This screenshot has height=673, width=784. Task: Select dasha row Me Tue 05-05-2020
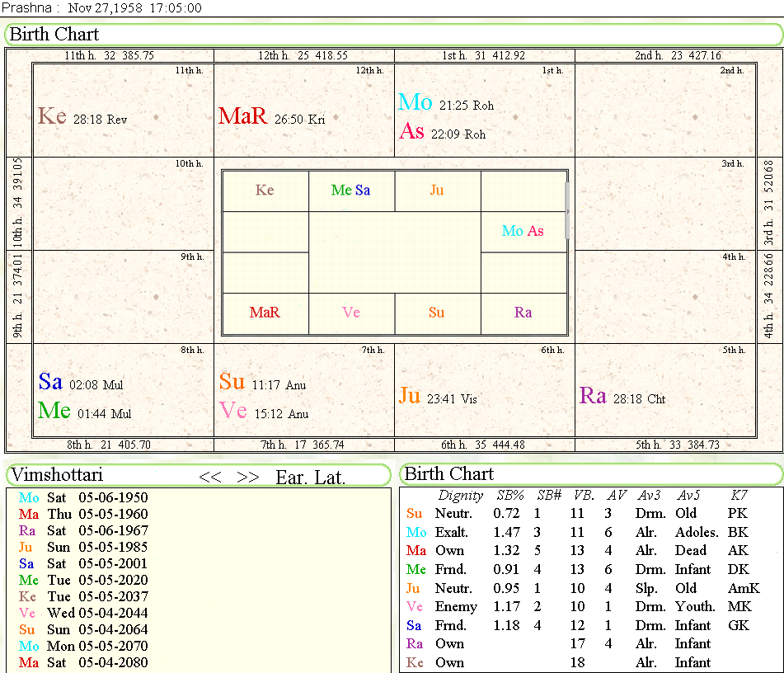pos(83,581)
